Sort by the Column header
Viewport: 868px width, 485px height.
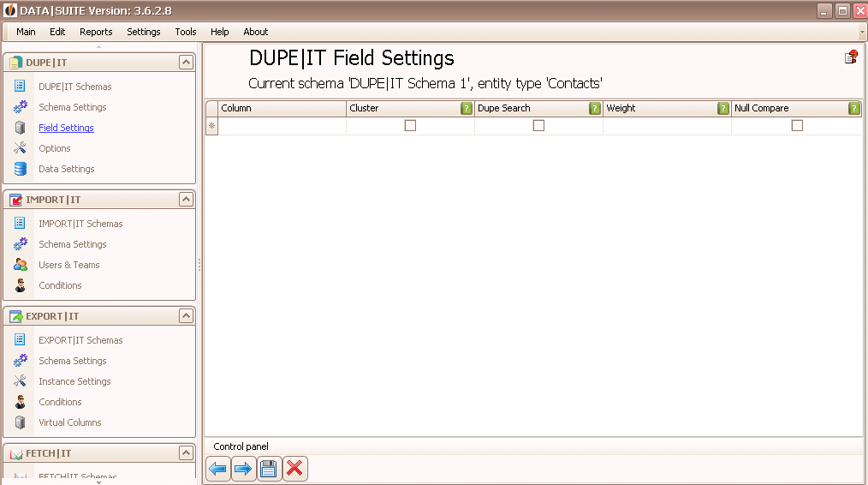click(x=282, y=108)
